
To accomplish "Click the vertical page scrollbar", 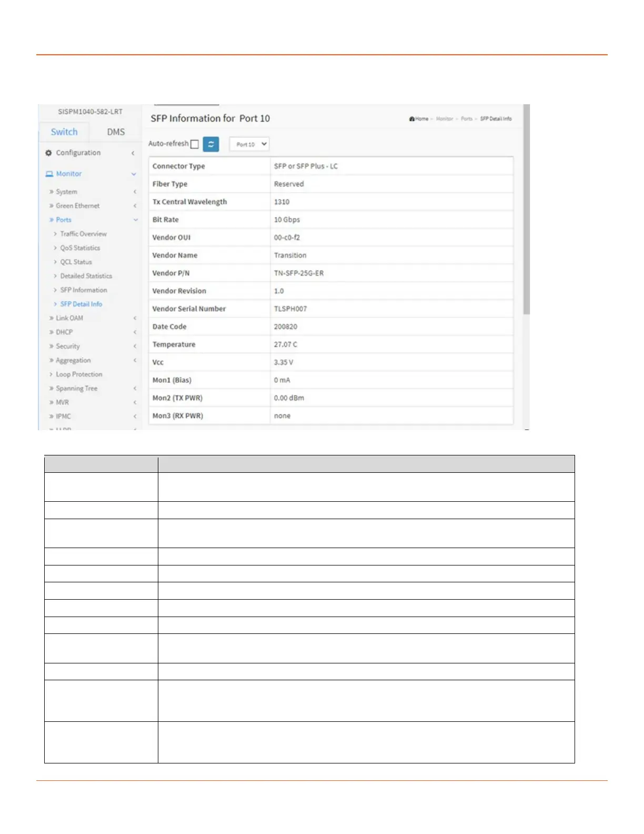I will (x=527, y=211).
